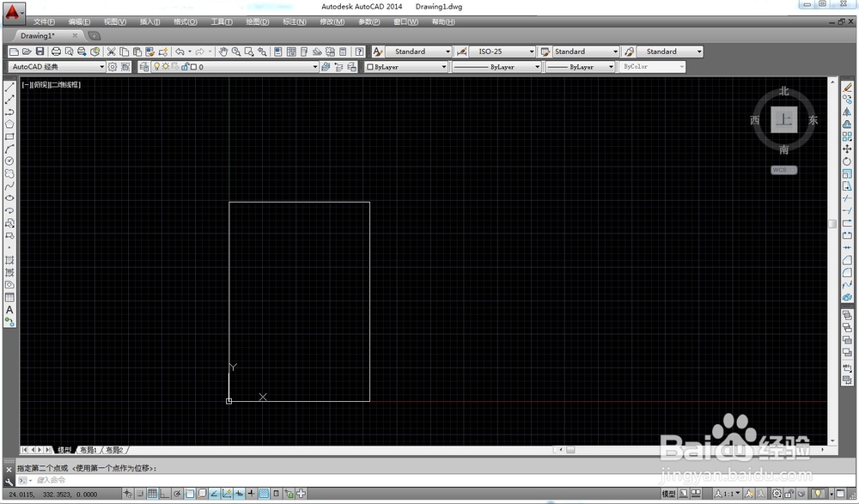This screenshot has height=504, width=859.
Task: Click the coordinate readout 24.0115, 332.3523
Action: tap(52, 495)
